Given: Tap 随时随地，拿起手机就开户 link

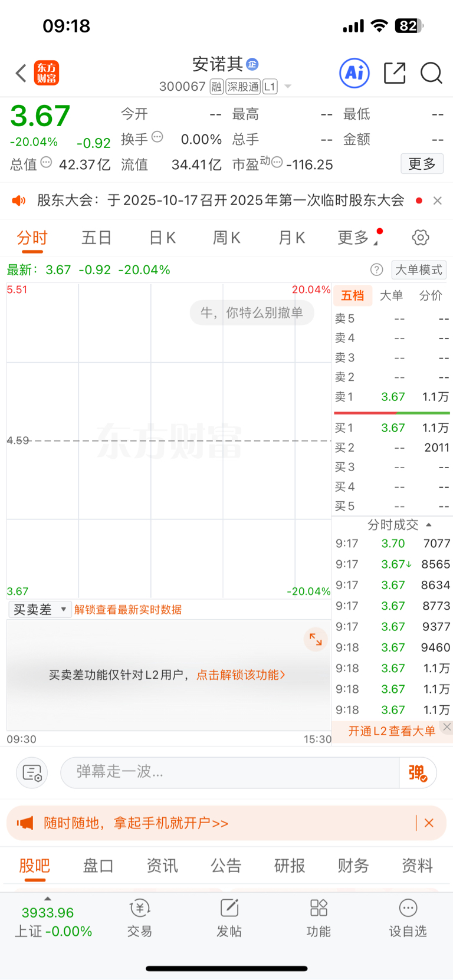Looking at the screenshot, I should pyautogui.click(x=136, y=823).
